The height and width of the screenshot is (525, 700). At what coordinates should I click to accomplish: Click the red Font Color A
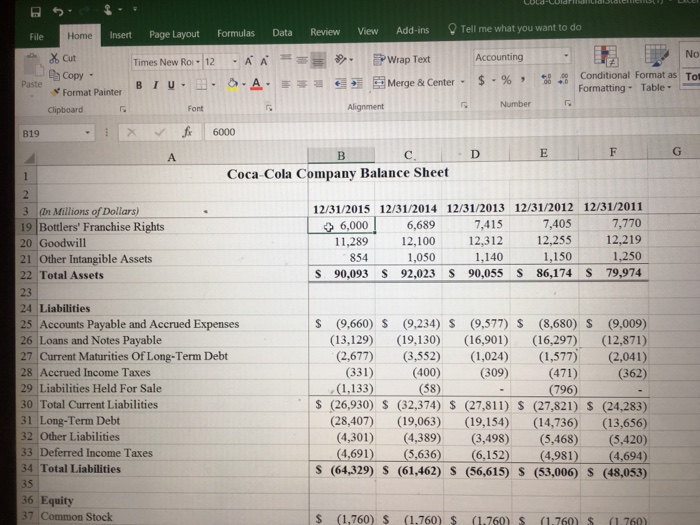tap(256, 84)
